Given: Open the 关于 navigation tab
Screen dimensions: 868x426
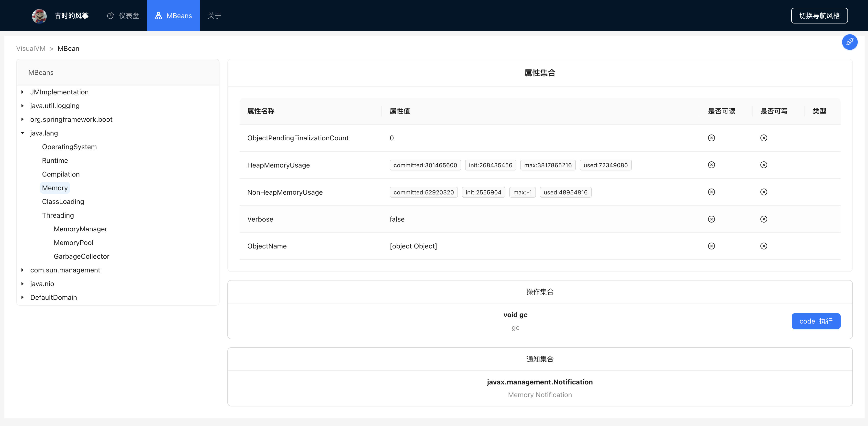Looking at the screenshot, I should coord(214,16).
